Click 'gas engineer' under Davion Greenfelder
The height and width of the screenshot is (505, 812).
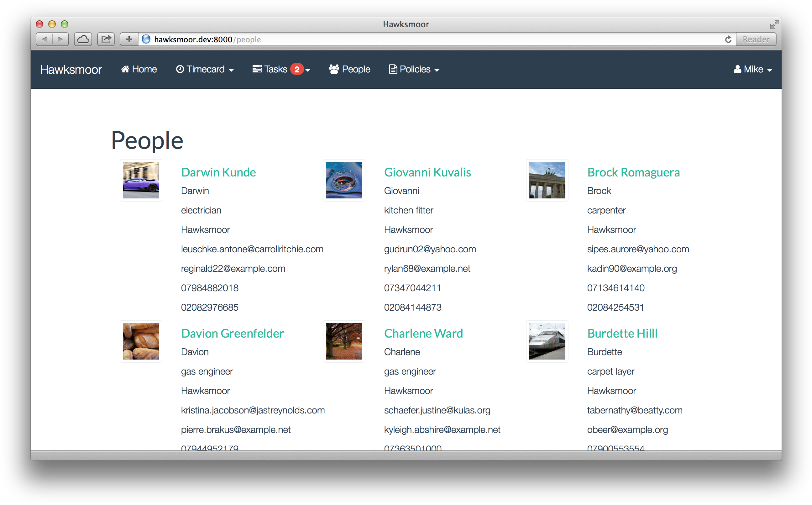tap(207, 371)
